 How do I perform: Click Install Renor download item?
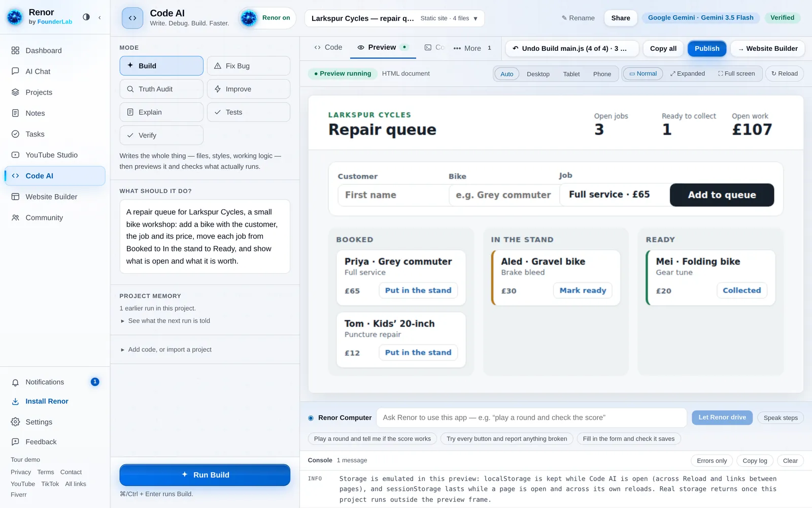[x=55, y=401]
